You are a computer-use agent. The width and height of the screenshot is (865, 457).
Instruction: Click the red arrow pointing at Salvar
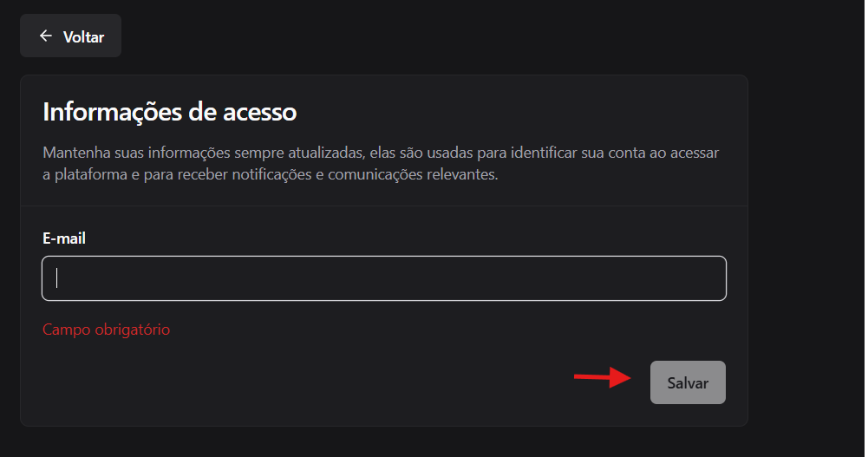tap(602, 378)
